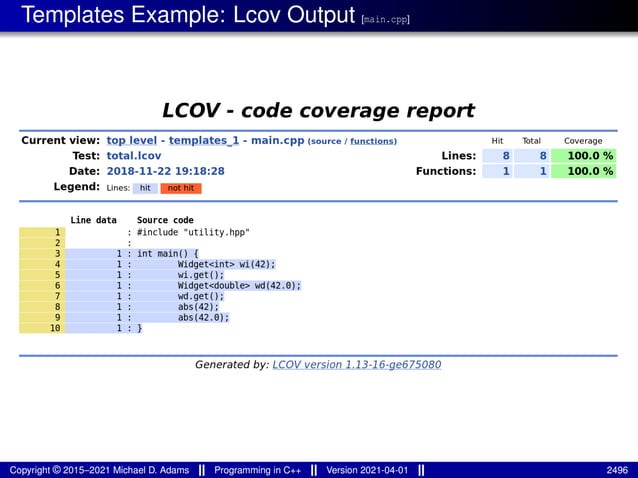Click the copyright notice in the footer
Screen dimensions: 638x478
pos(99,470)
